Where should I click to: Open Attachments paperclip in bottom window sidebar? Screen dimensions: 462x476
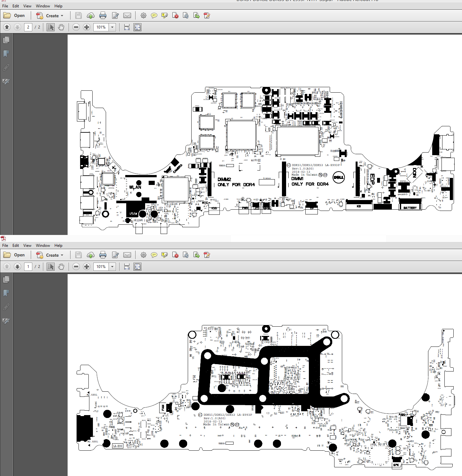(6, 307)
